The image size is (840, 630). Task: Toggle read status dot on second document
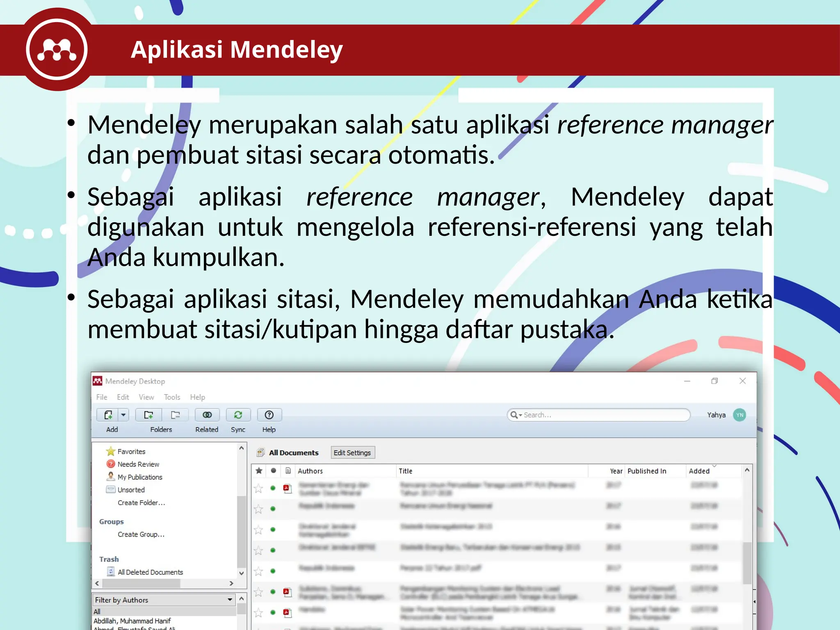tap(273, 509)
